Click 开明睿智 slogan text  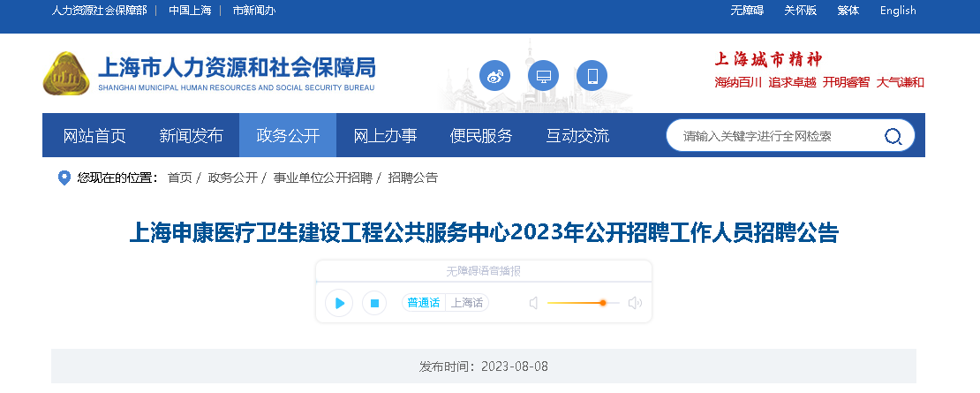pos(847,82)
